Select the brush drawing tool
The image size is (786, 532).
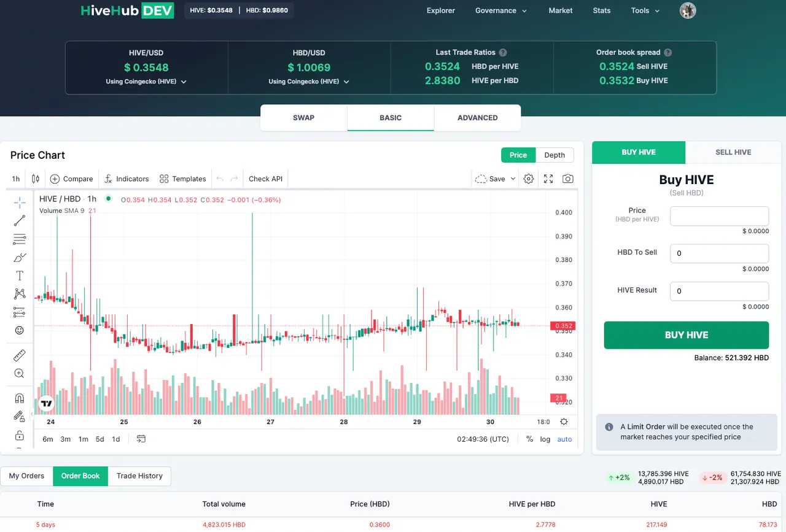coord(20,258)
